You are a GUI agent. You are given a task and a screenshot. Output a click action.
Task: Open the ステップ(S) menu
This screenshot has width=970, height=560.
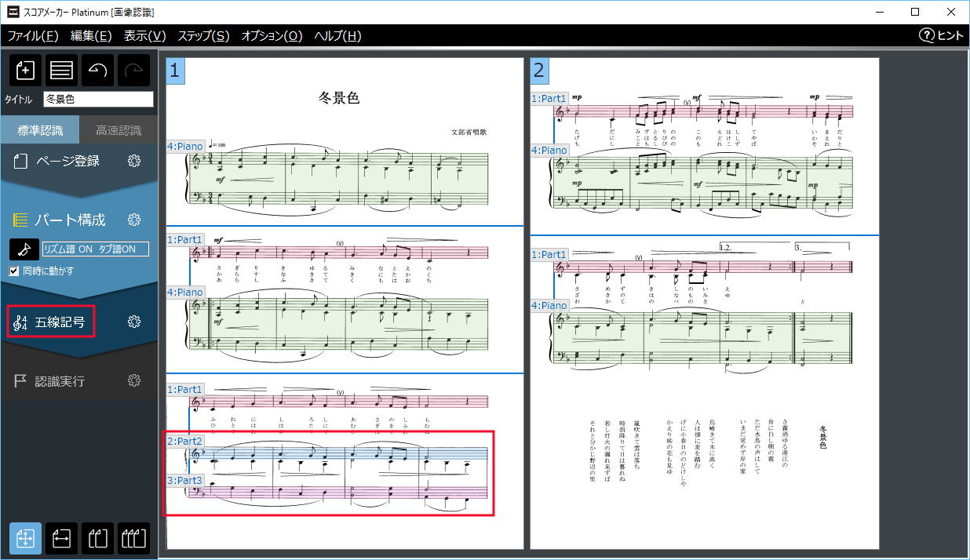pyautogui.click(x=204, y=36)
